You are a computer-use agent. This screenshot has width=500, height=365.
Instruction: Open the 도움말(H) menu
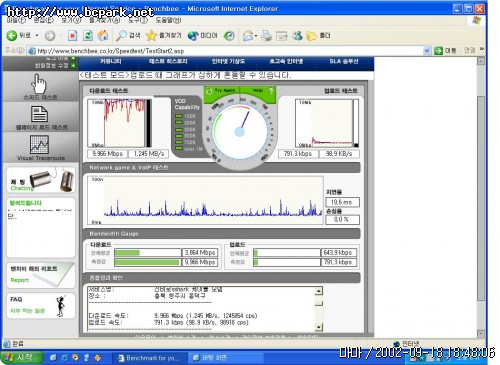coord(168,20)
